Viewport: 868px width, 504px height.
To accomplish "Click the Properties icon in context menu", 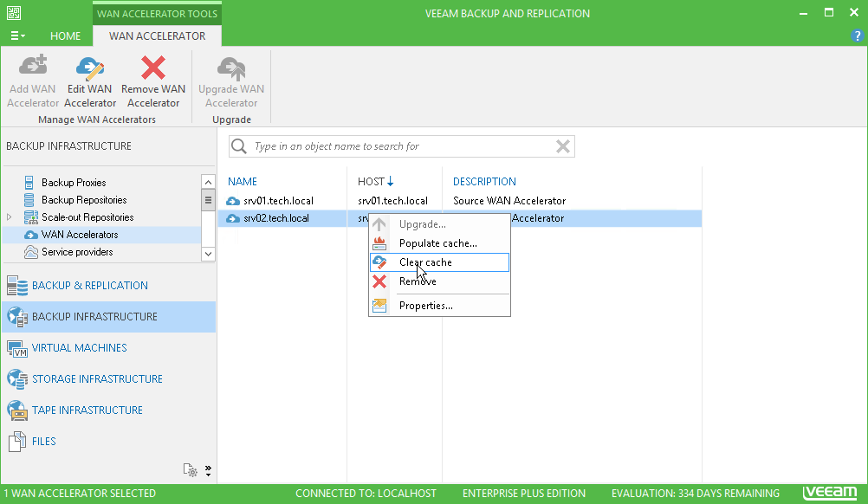I will click(x=379, y=306).
